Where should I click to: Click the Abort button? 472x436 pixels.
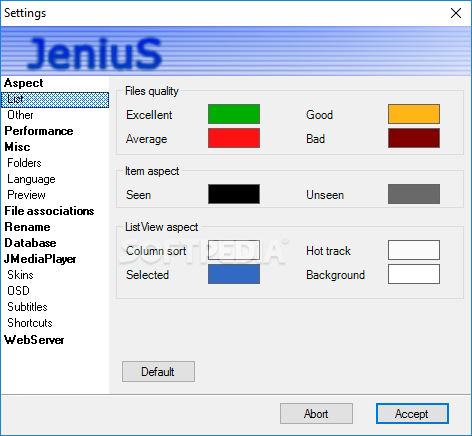[x=316, y=414]
